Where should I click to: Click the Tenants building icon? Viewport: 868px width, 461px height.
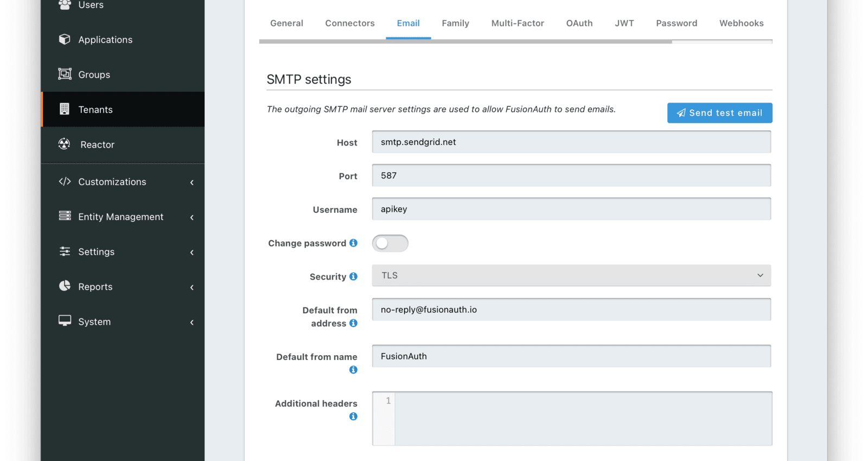65,109
